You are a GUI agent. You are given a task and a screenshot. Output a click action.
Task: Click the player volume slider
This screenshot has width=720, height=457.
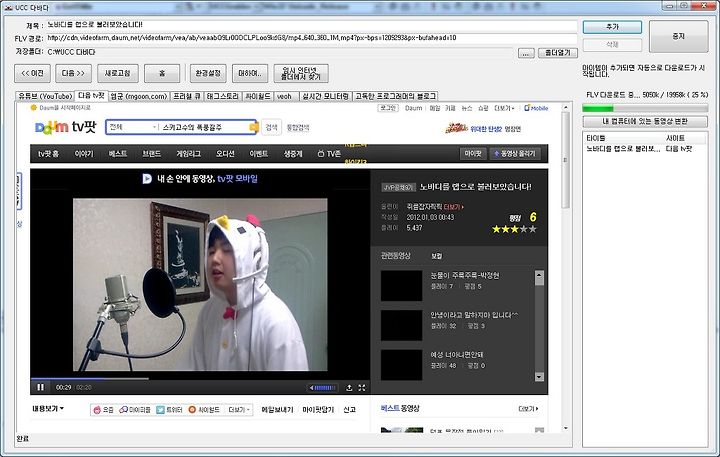[x=325, y=388]
